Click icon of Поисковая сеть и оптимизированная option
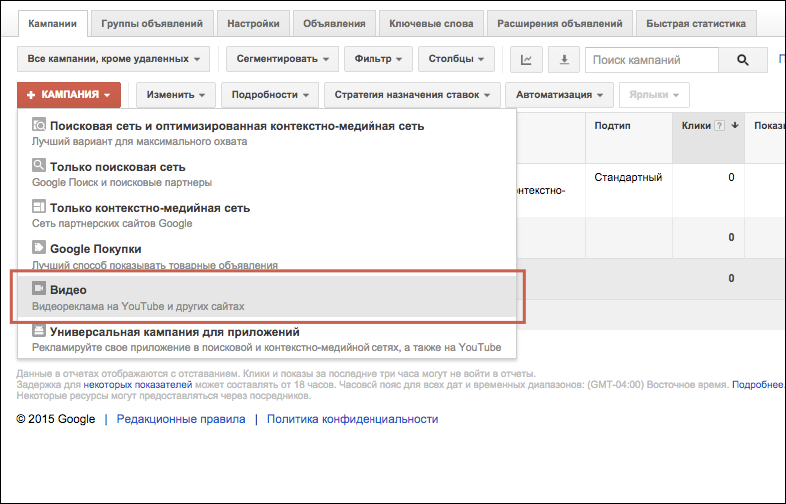The width and height of the screenshot is (786, 504). click(39, 124)
